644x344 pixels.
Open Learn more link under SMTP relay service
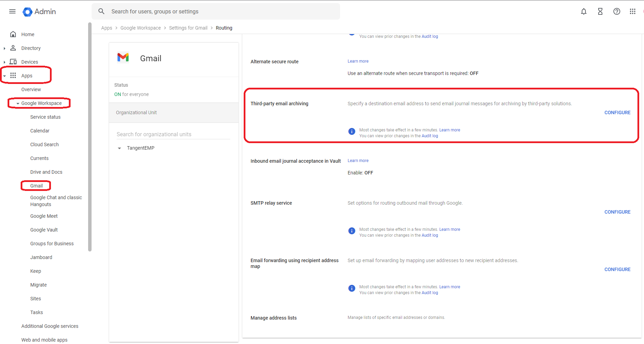click(x=450, y=229)
